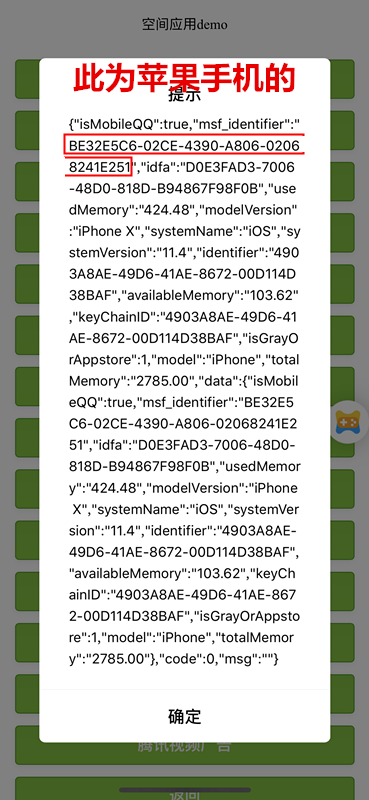369x800 pixels.
Task: Click the first "idfa" key label
Action: tap(157, 167)
